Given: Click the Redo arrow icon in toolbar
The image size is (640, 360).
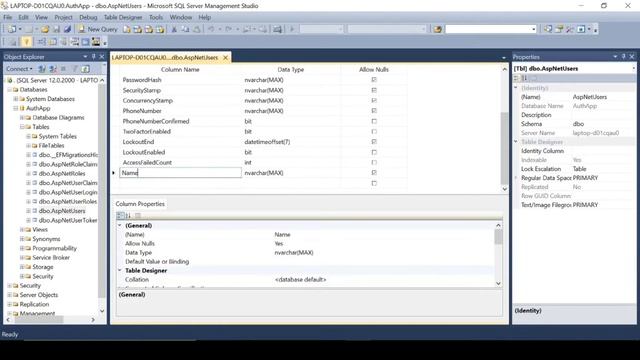Looking at the screenshot, I should [229, 29].
